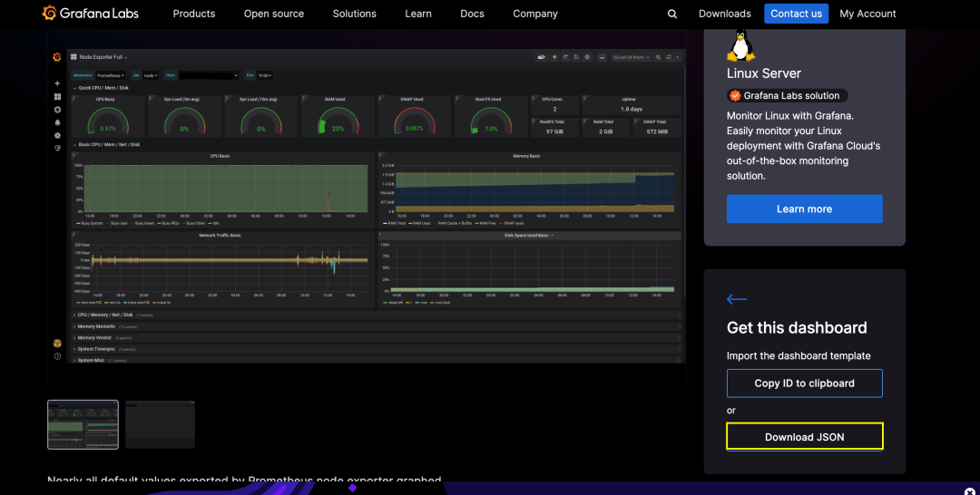This screenshot has width=980, height=495.
Task: Open the Disk Space Used Basic panel title
Action: click(x=529, y=236)
